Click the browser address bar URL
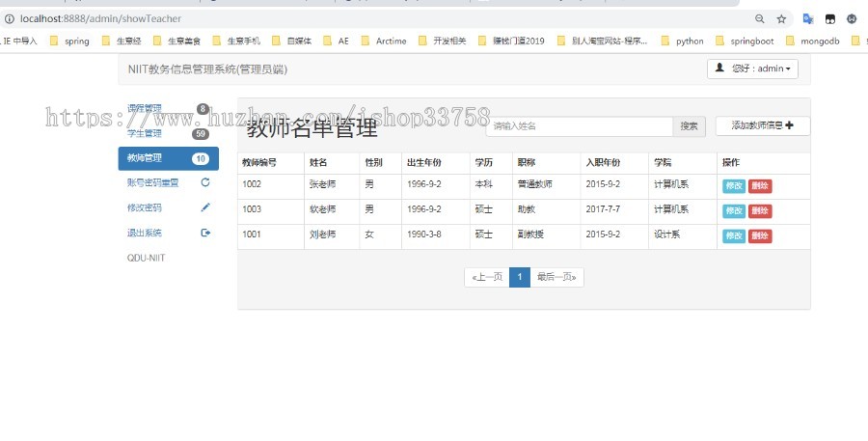The image size is (868, 441). point(100,19)
